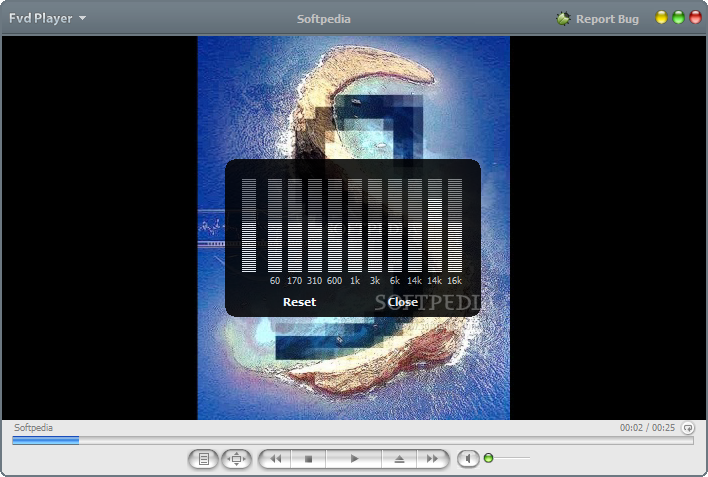Click the green bug icon

point(563,19)
